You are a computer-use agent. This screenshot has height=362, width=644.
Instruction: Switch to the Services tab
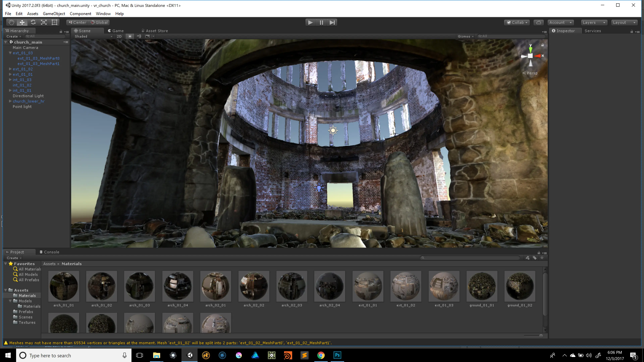pos(593,31)
